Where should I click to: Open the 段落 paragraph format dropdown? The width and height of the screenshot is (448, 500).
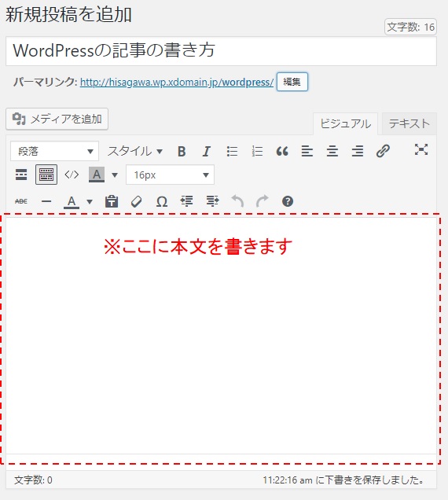click(54, 151)
